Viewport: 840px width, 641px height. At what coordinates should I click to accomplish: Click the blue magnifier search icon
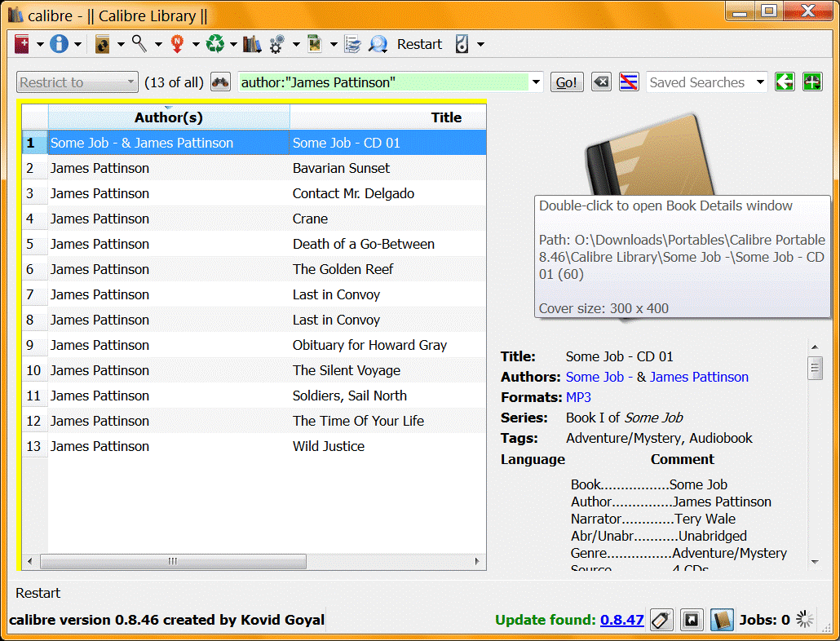[x=378, y=44]
